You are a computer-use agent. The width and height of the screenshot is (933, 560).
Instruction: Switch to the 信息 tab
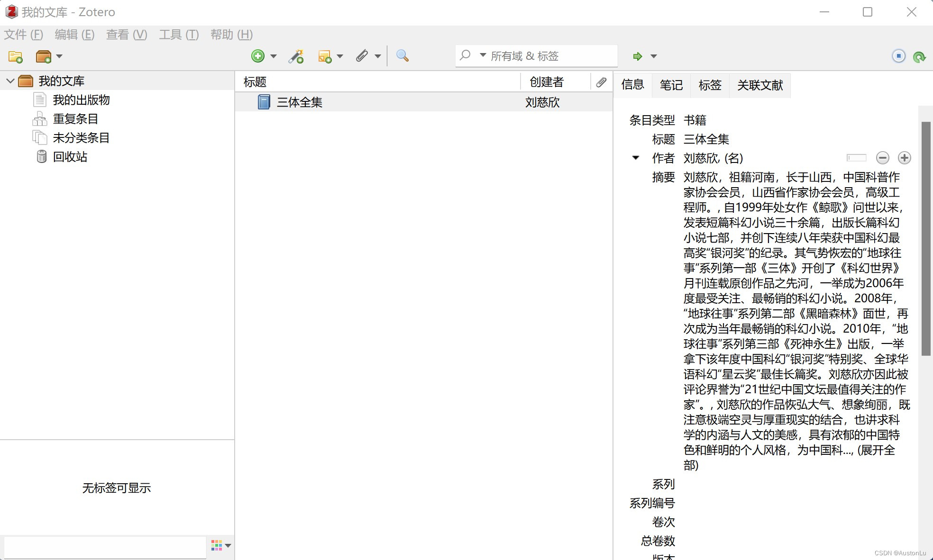coord(632,85)
